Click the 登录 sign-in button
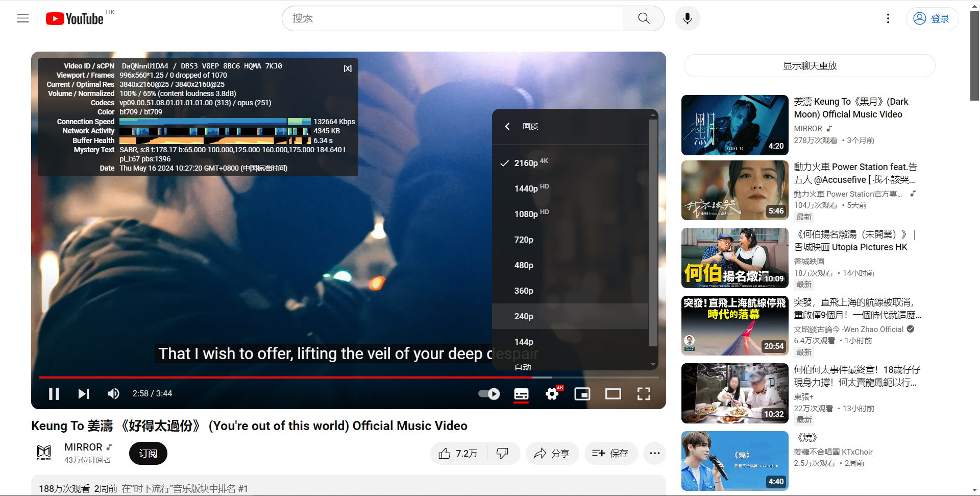This screenshot has width=980, height=496. (x=932, y=18)
